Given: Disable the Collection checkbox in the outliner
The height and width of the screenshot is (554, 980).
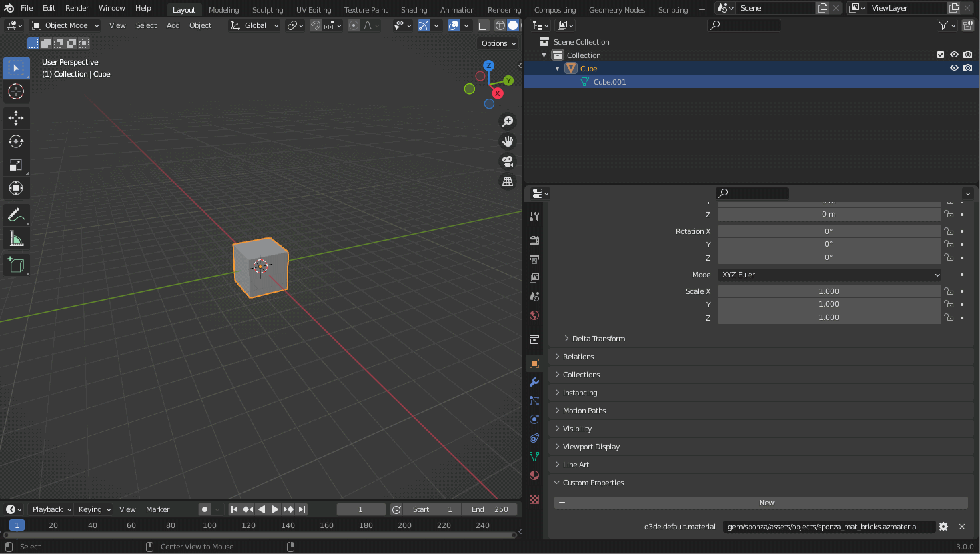Looking at the screenshot, I should [x=941, y=55].
